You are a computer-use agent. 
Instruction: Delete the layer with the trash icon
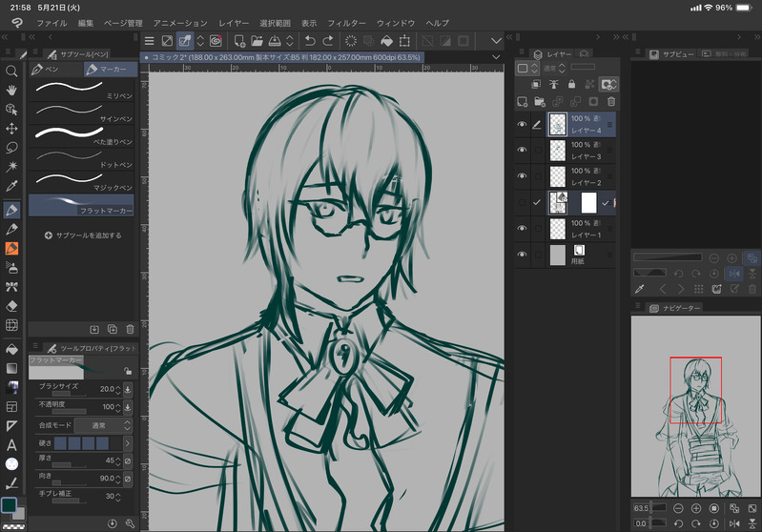(x=611, y=102)
